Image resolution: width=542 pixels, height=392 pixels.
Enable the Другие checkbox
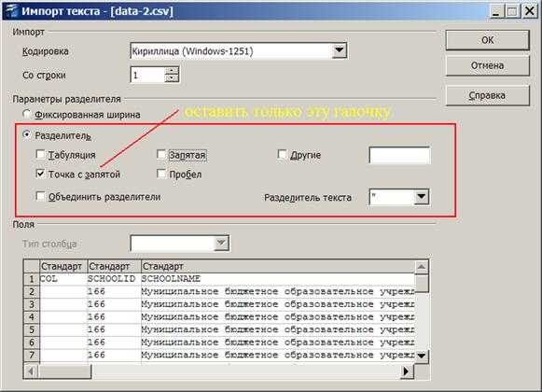point(282,154)
